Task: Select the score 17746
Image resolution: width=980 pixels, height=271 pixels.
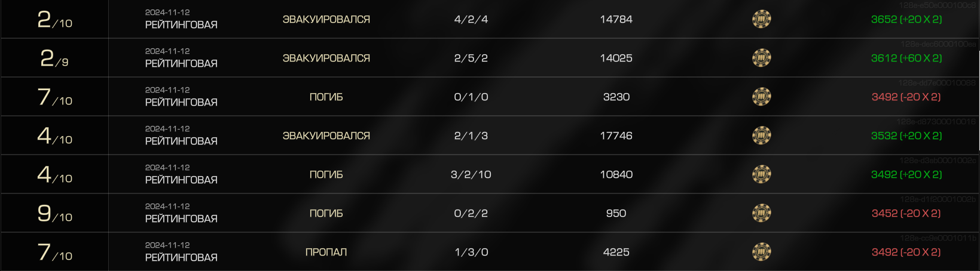Action: click(616, 135)
